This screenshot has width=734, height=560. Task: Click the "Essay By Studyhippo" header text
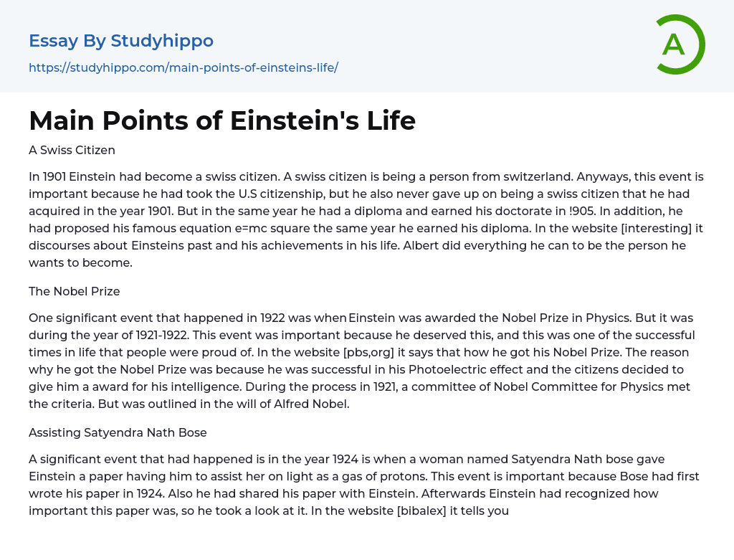tap(121, 41)
